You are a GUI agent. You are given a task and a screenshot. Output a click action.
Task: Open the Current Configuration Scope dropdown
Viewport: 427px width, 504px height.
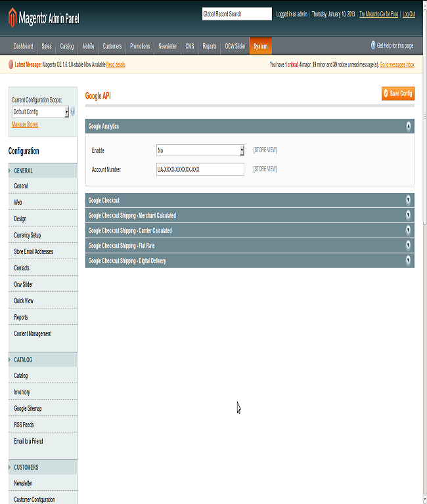41,112
